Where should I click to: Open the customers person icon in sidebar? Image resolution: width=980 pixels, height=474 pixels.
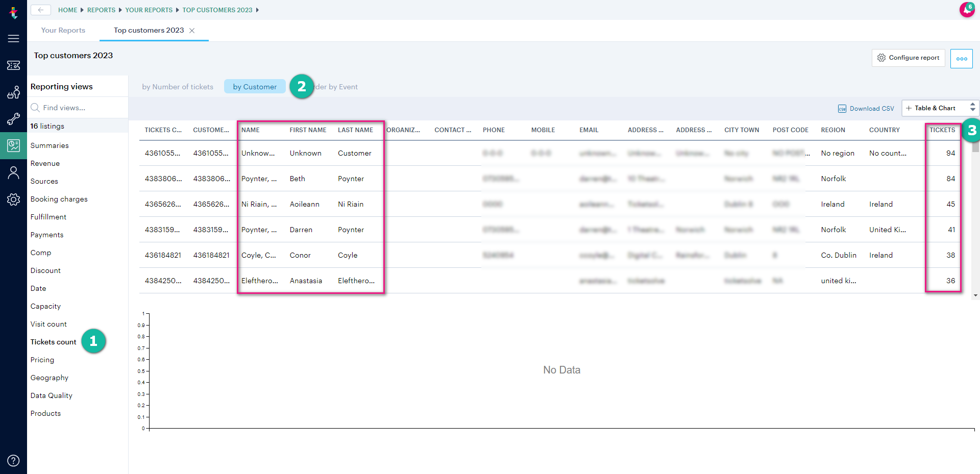tap(14, 172)
